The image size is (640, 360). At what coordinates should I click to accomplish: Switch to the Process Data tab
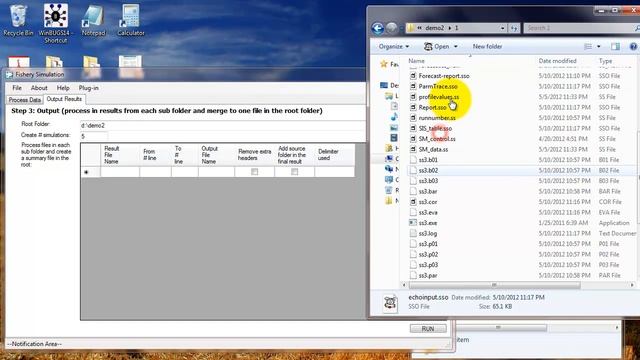click(25, 100)
